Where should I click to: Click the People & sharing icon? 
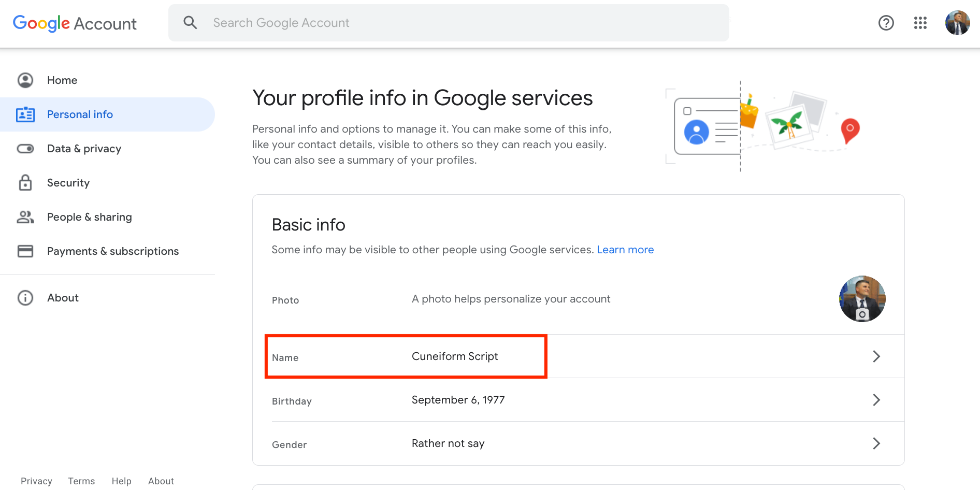pos(25,217)
